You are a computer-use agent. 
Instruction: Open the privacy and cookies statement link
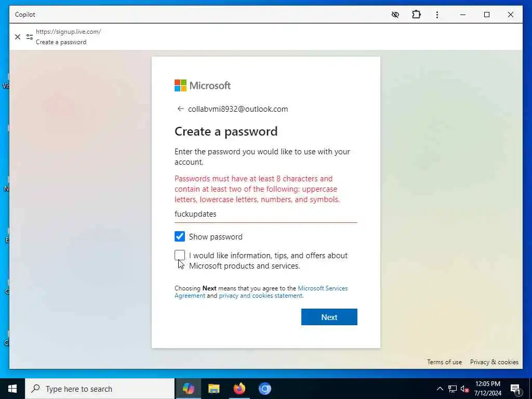pyautogui.click(x=261, y=296)
